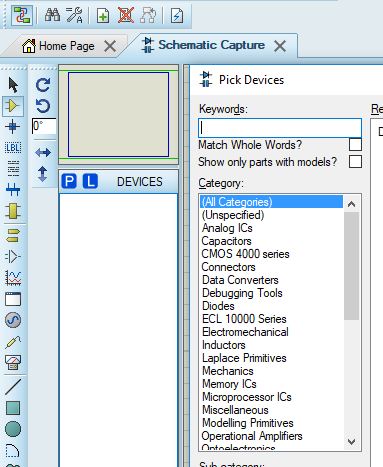Select Data Converters category
The image size is (383, 467).
click(x=271, y=280)
